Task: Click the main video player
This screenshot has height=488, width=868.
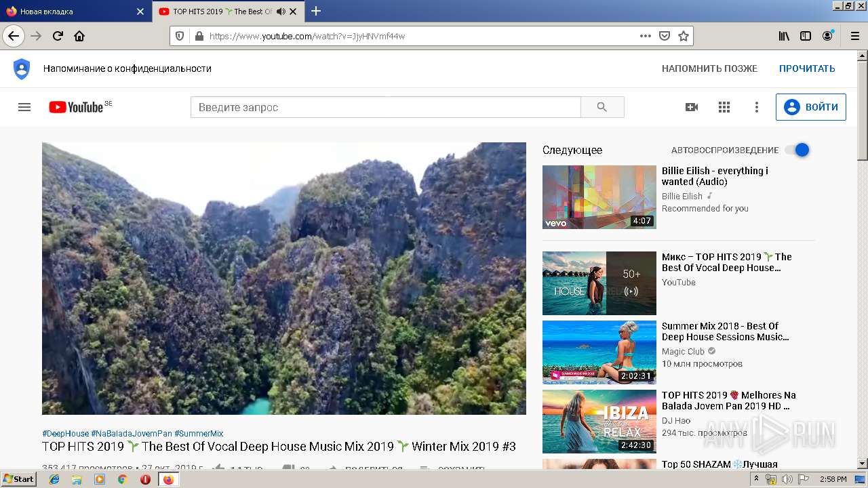Action: pos(284,278)
